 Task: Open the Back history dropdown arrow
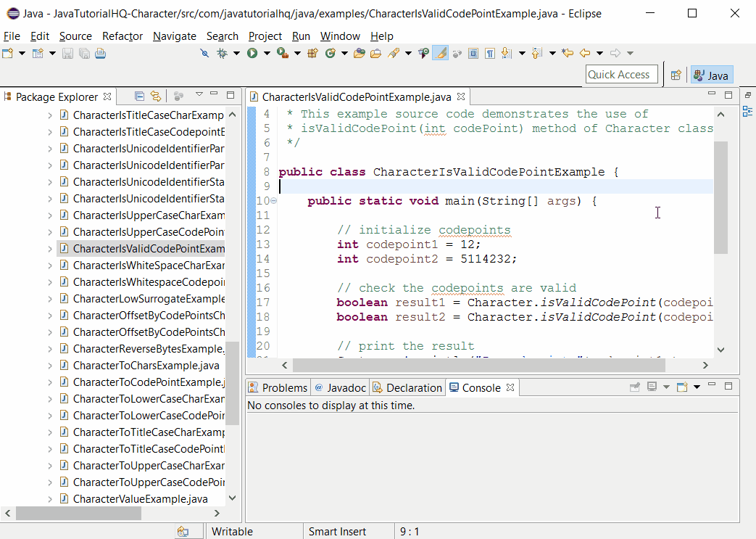tap(599, 53)
